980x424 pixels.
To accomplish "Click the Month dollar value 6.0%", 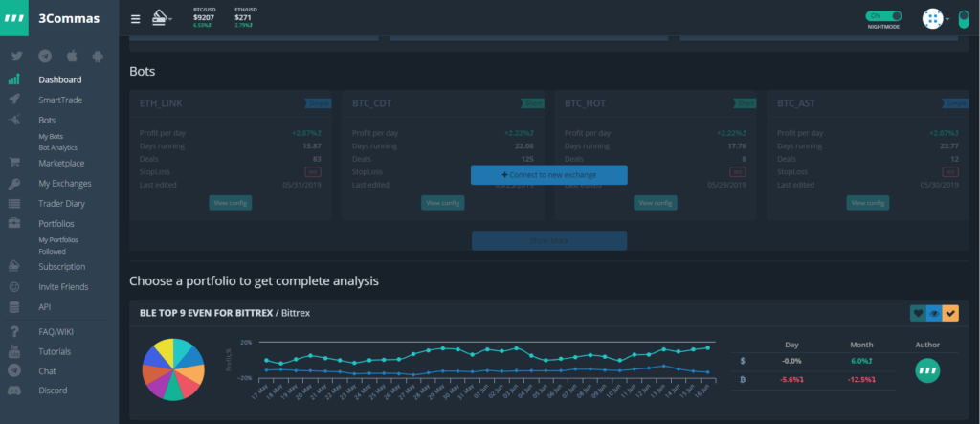I will pyautogui.click(x=860, y=361).
